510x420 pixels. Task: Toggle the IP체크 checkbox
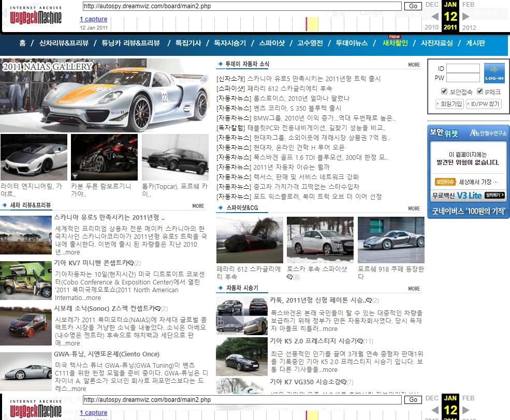pyautogui.click(x=479, y=92)
